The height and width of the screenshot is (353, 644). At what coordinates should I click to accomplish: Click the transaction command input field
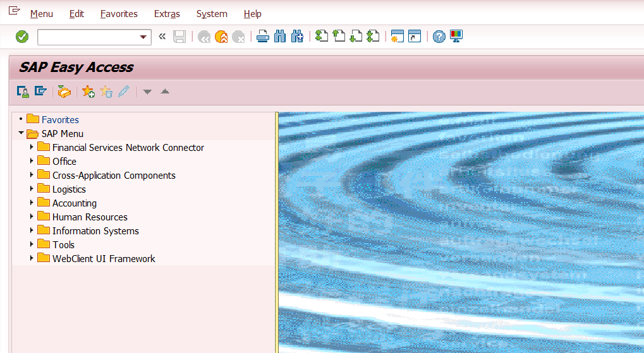(88, 37)
